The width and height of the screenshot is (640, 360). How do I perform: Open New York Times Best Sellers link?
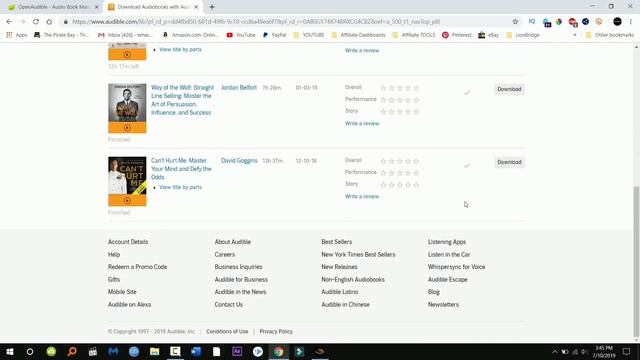click(x=358, y=255)
